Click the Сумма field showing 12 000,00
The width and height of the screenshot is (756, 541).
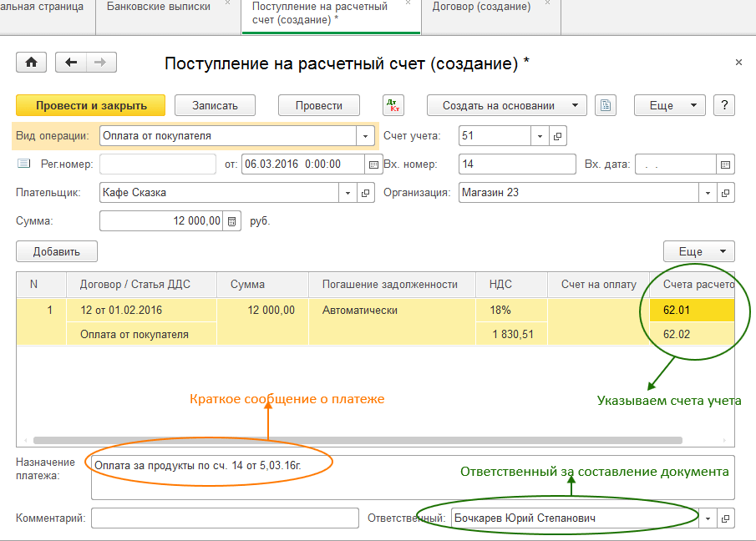[x=161, y=221]
